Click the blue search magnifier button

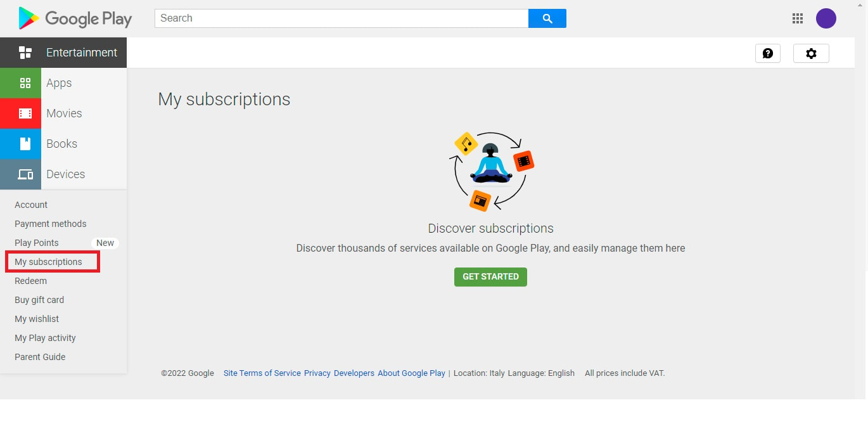coord(547,18)
